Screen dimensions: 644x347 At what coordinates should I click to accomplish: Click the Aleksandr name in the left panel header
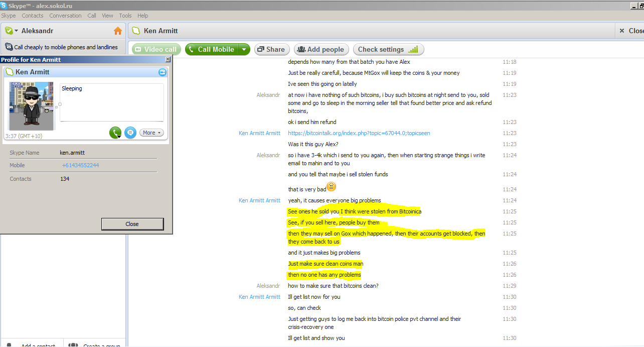click(37, 31)
